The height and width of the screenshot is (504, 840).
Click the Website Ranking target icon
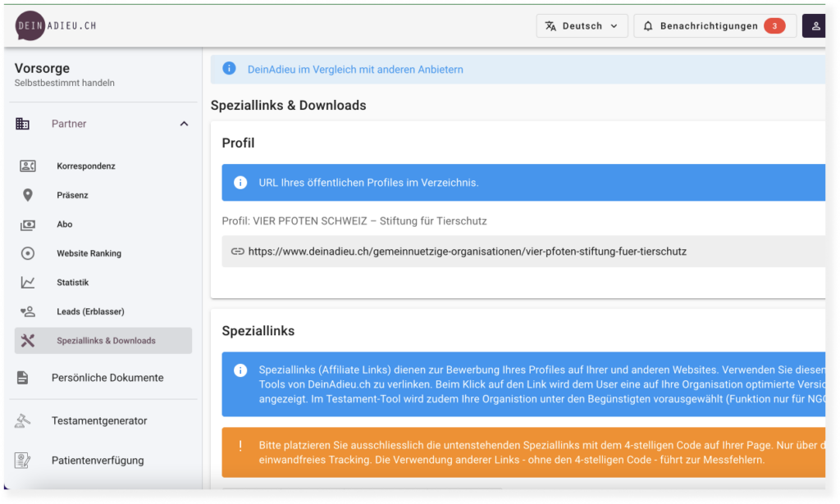click(28, 253)
